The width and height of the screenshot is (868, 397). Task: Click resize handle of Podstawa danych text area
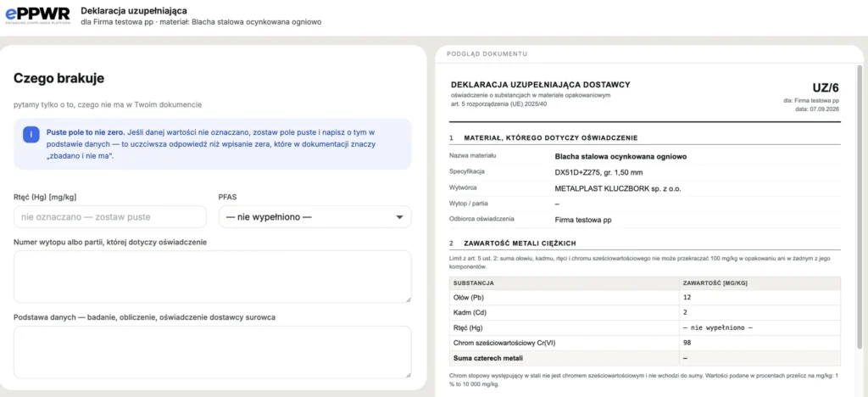408,375
